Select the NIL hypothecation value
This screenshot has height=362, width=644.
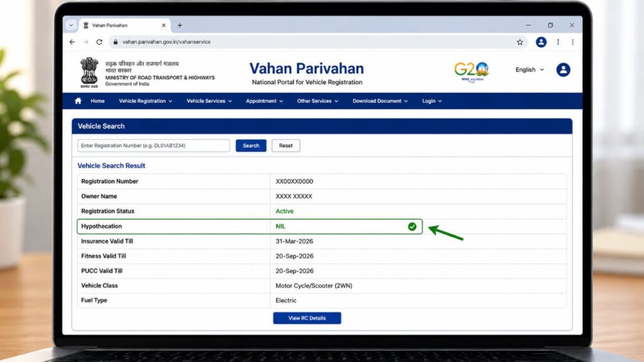point(280,226)
